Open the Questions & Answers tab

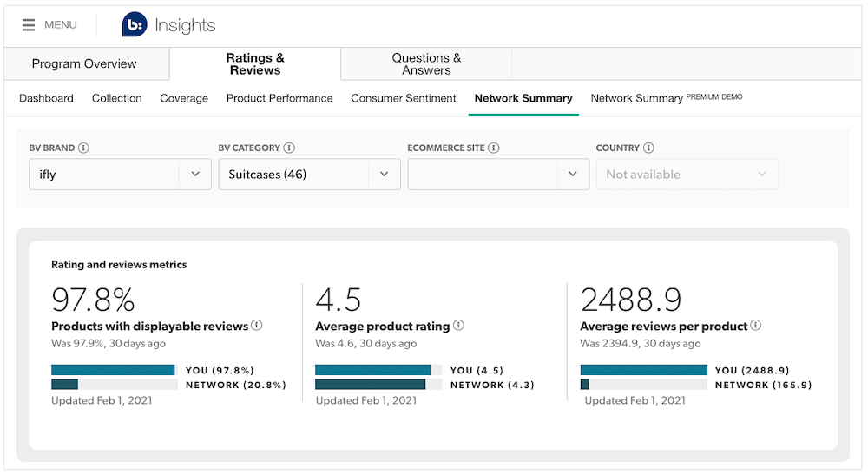[x=426, y=64]
